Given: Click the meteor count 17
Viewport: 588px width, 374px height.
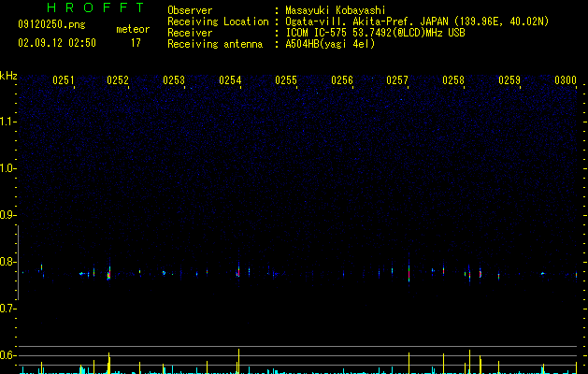Looking at the screenshot, I should pyautogui.click(x=136, y=43).
